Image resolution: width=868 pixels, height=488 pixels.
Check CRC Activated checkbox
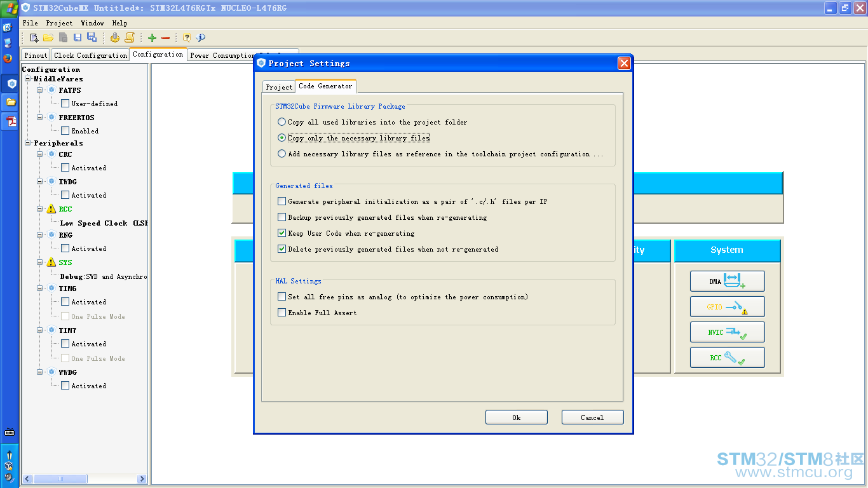[x=65, y=168]
